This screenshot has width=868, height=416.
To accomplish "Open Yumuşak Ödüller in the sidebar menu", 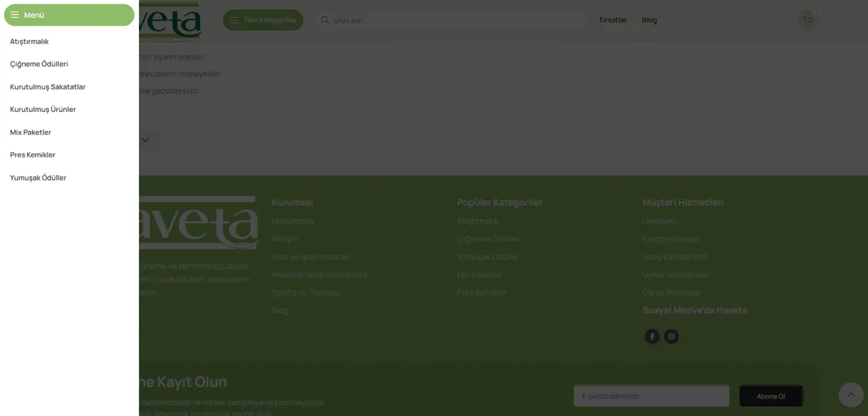I will (38, 178).
